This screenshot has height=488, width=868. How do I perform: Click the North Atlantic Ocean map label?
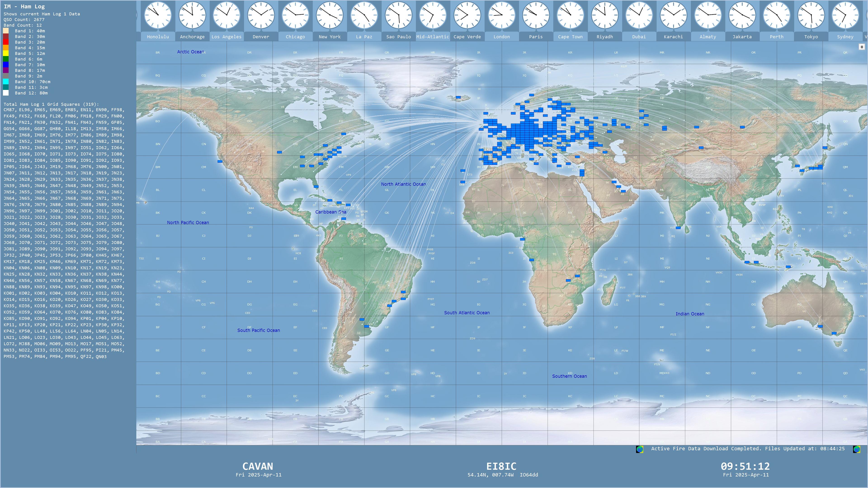point(403,184)
